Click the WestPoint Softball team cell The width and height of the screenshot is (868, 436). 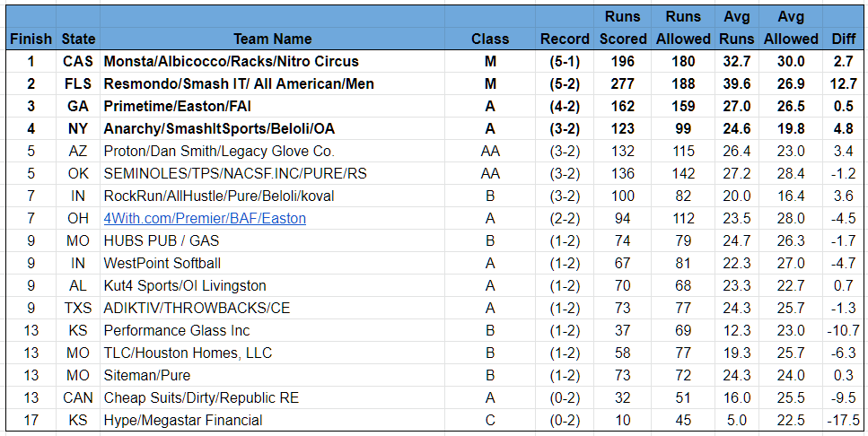pyautogui.click(x=272, y=264)
